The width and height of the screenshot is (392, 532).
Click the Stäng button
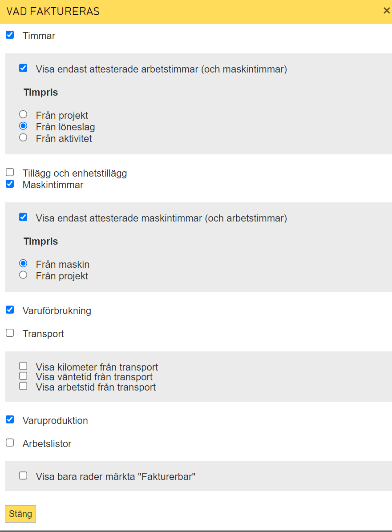[20, 514]
